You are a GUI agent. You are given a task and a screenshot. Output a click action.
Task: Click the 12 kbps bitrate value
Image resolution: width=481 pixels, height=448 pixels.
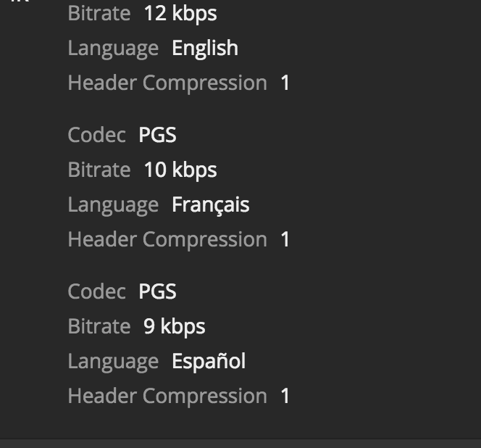click(x=180, y=14)
